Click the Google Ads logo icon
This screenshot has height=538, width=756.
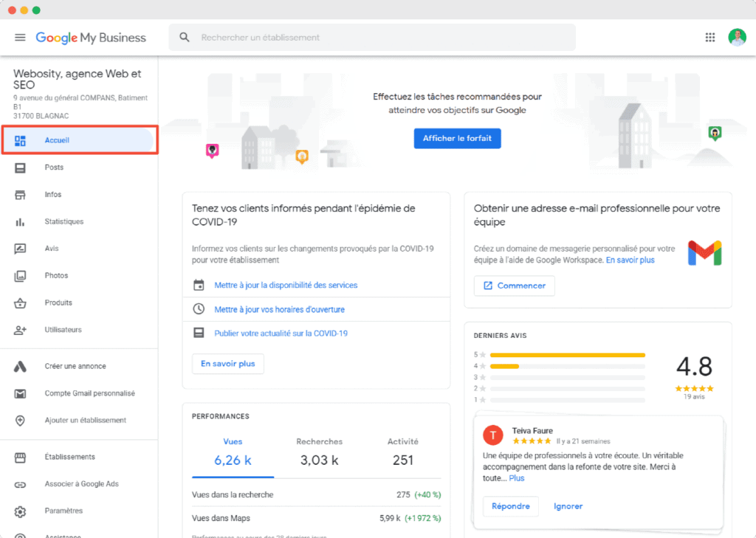20,366
